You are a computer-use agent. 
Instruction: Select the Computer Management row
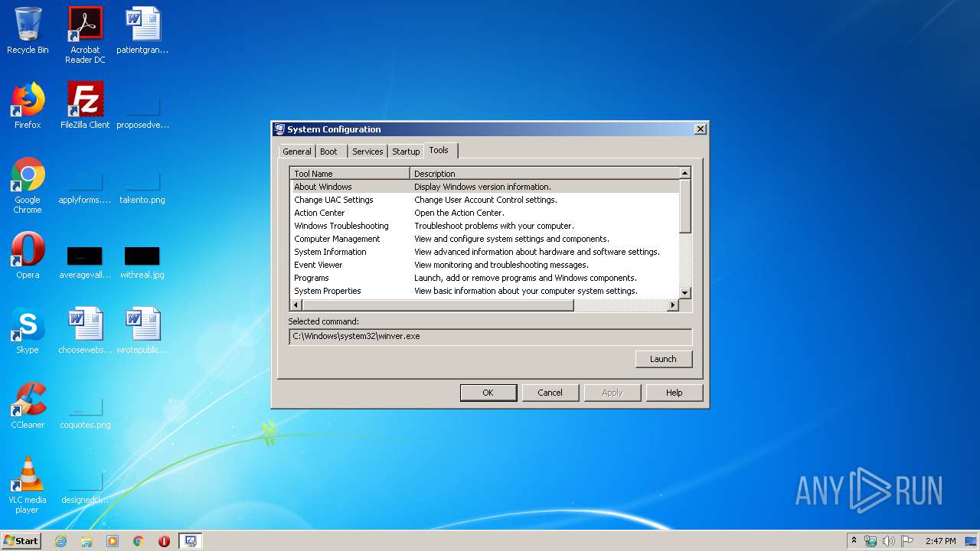pyautogui.click(x=485, y=239)
